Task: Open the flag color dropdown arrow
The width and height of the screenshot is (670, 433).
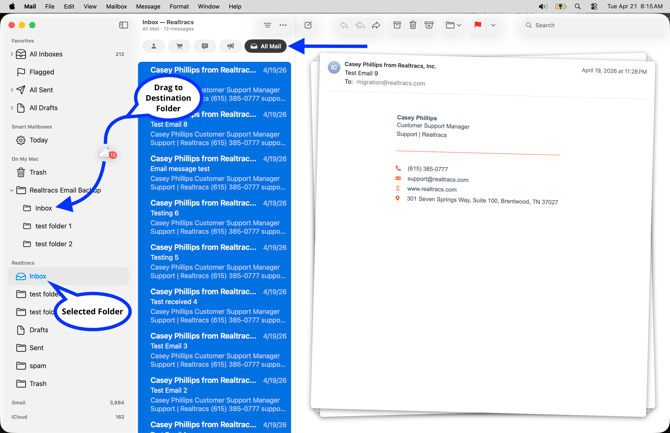Action: 493,25
